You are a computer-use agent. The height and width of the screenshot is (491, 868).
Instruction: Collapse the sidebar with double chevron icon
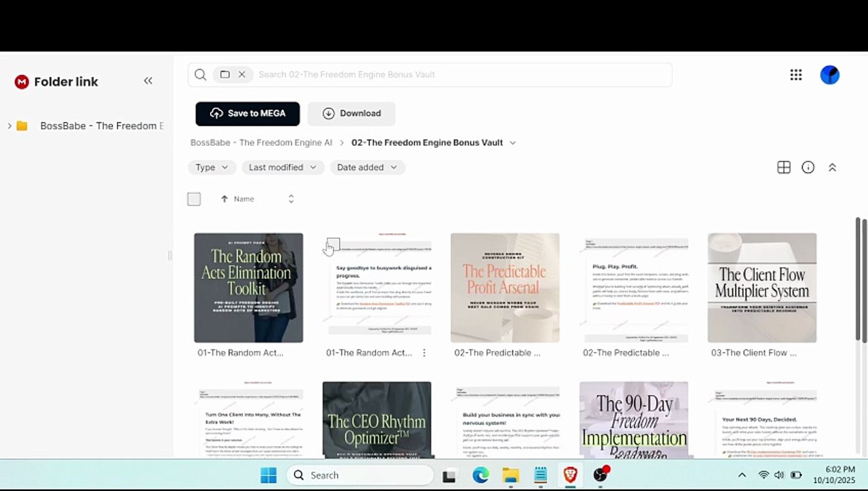coord(148,81)
